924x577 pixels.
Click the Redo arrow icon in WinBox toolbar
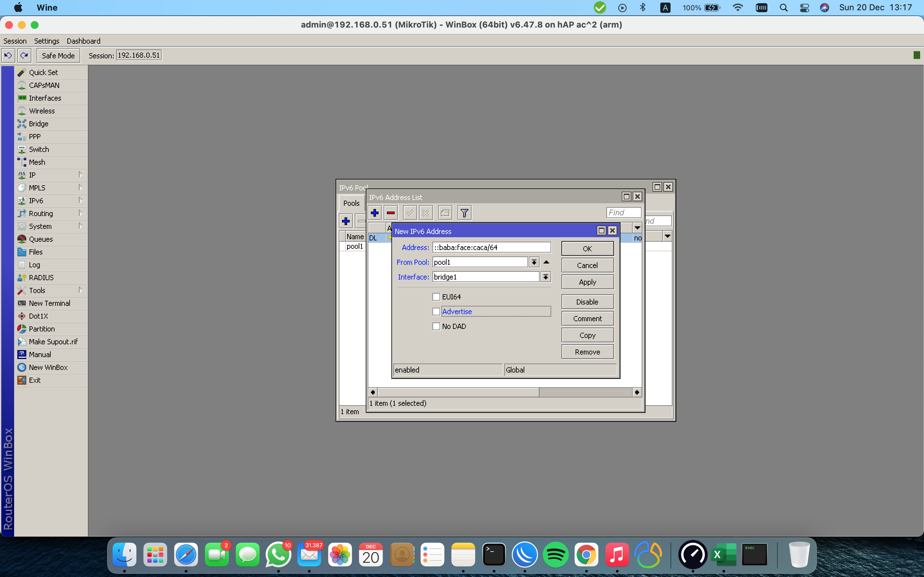pos(24,55)
